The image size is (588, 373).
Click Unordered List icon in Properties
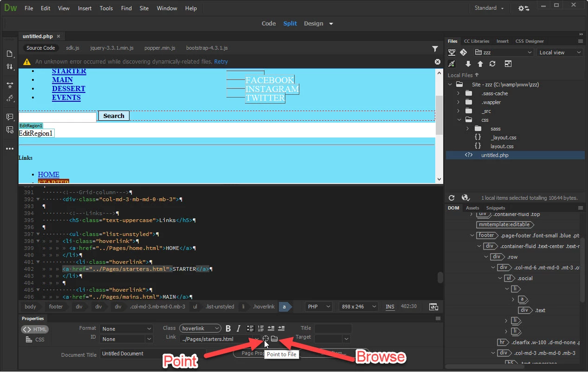point(250,328)
